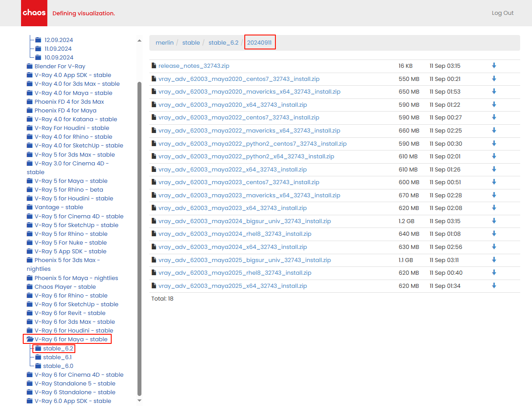Click sidebar scrollbar up arrow
Screen dimensions: 532x406
pos(139,41)
